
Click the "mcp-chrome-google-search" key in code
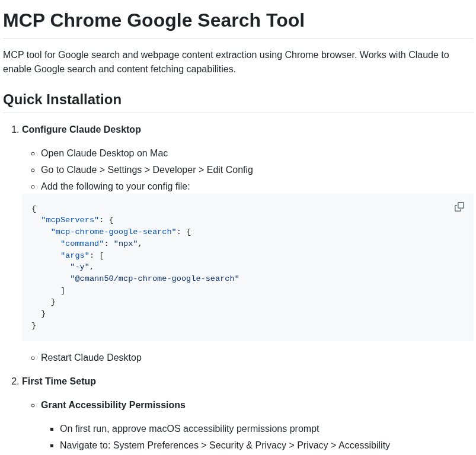click(x=114, y=232)
